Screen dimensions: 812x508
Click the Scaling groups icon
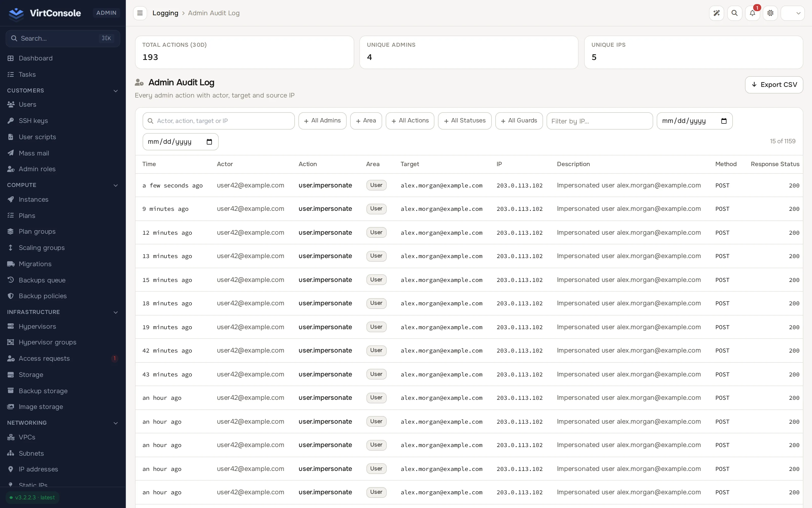[11, 248]
